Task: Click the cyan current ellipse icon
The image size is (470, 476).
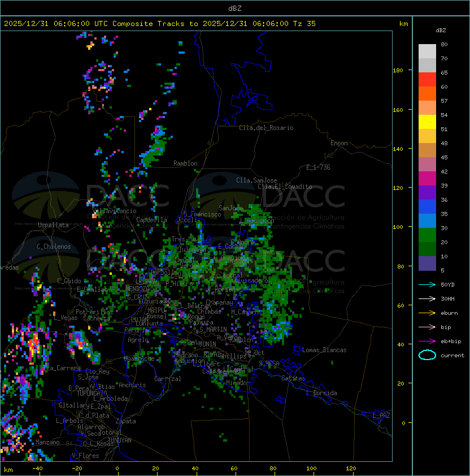Action: (427, 355)
